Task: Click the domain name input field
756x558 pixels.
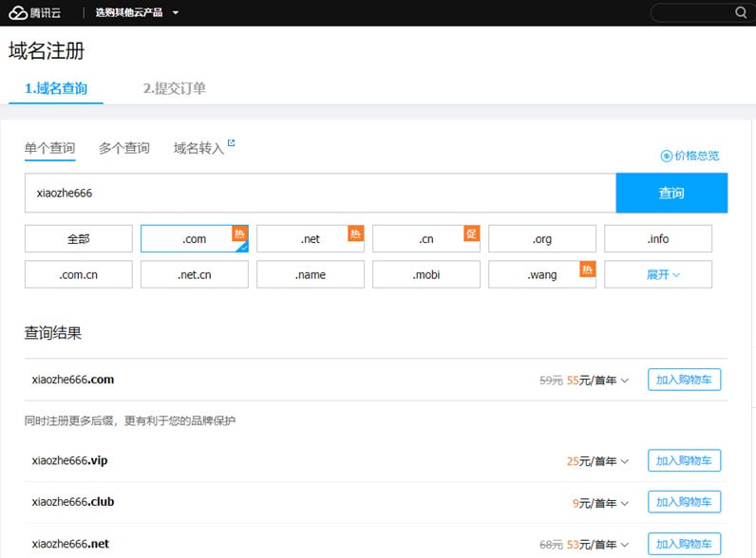Action: [x=321, y=193]
